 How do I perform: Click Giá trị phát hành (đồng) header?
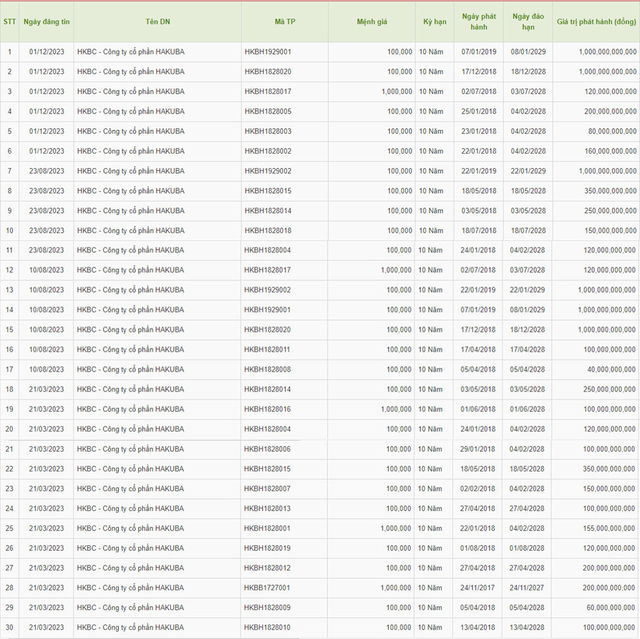(596, 21)
